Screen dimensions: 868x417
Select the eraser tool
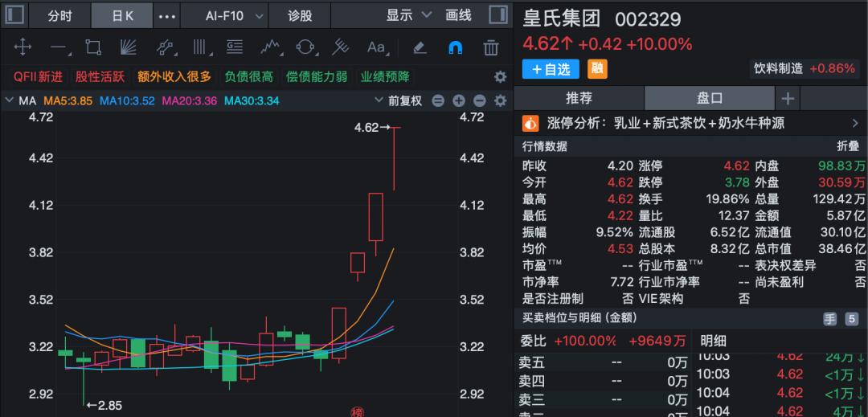coord(420,47)
